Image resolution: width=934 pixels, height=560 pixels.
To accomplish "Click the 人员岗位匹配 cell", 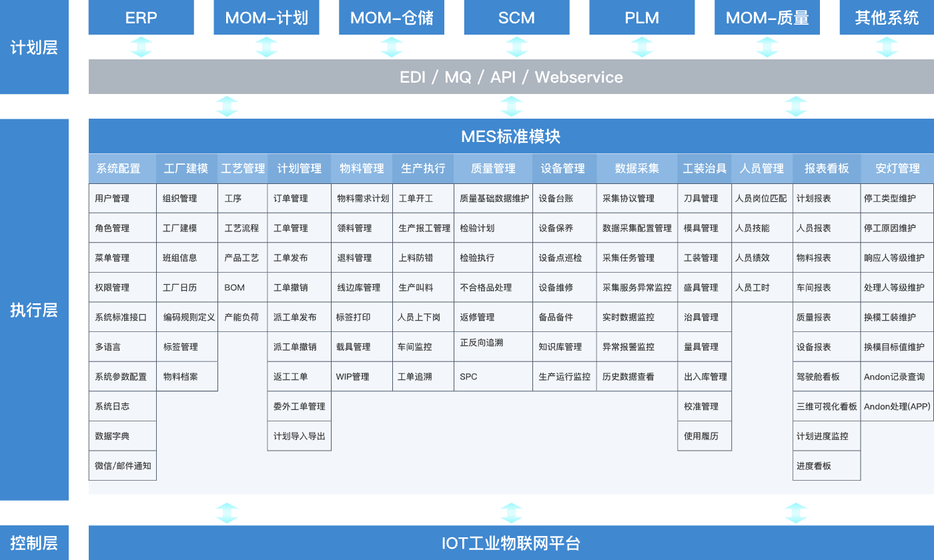I will [x=762, y=199].
